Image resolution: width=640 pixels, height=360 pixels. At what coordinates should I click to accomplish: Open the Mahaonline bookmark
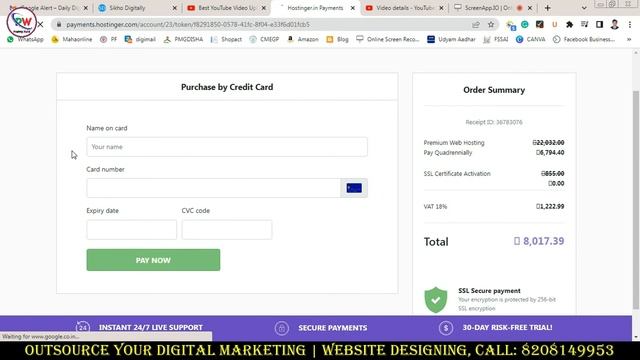pyautogui.click(x=72, y=39)
